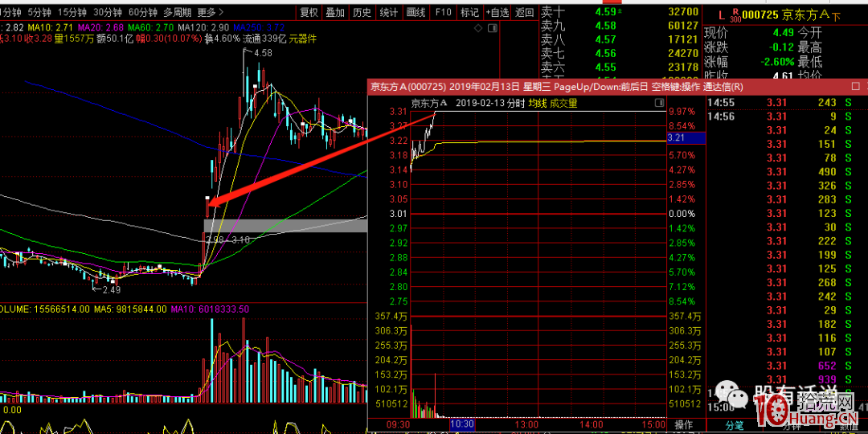Click the 4.58 high price marker

(x=262, y=53)
